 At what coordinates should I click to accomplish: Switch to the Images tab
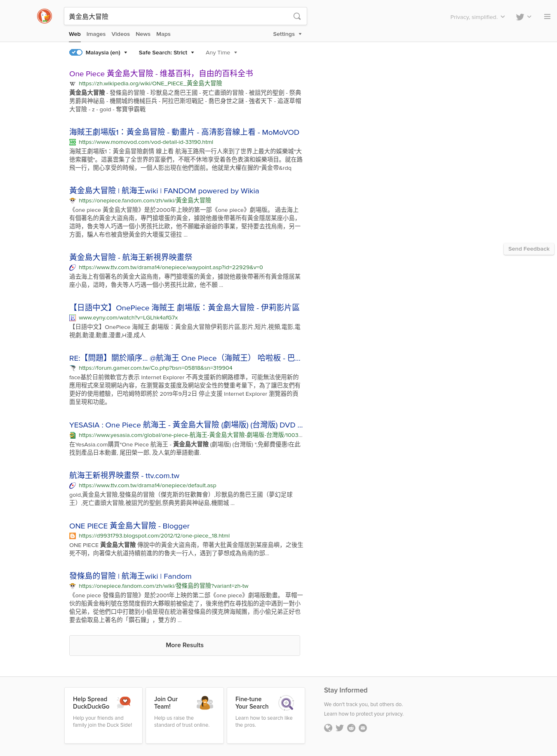coord(96,34)
